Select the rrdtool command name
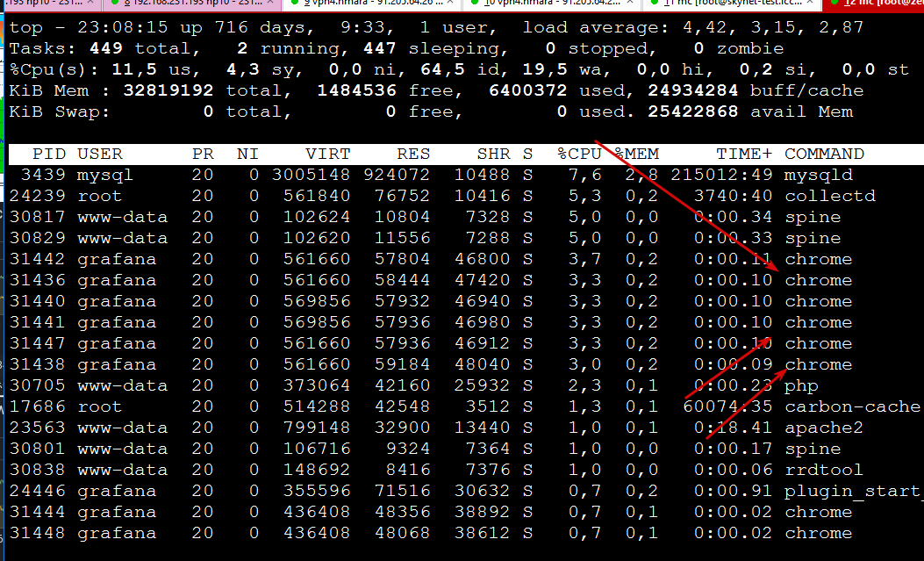The image size is (924, 561). 824,471
